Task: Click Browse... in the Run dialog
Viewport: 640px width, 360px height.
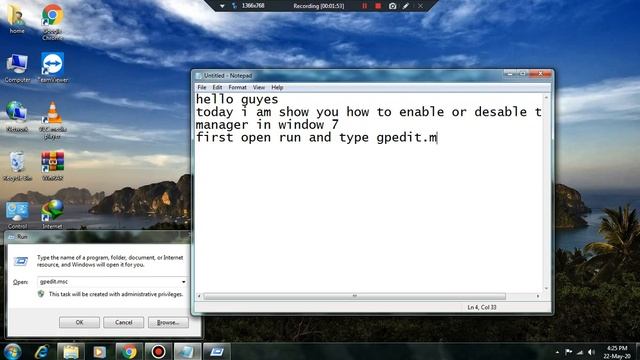Action: coord(168,322)
